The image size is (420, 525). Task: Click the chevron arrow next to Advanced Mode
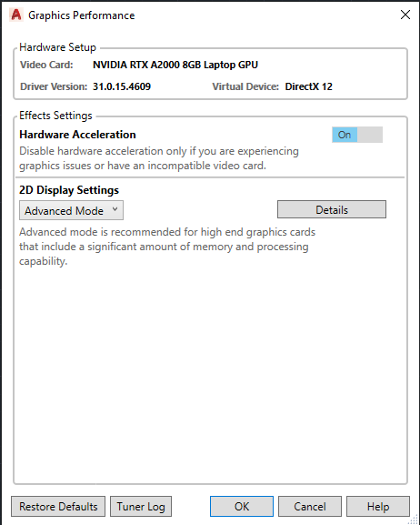pyautogui.click(x=115, y=209)
